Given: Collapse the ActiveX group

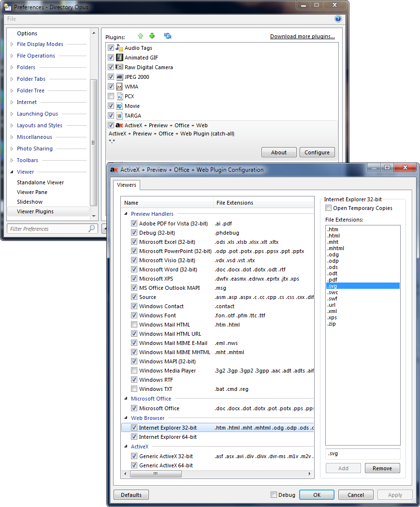Looking at the screenshot, I should tap(126, 447).
